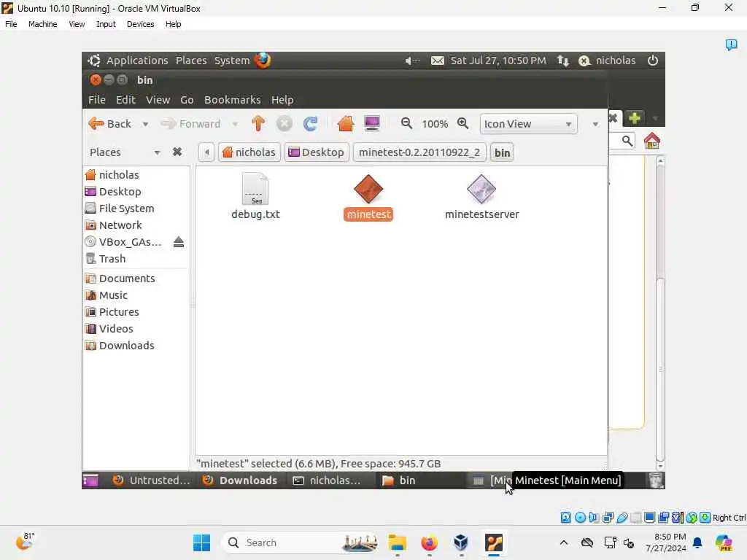Open the View menu in Nautilus
The width and height of the screenshot is (747, 560).
(158, 99)
